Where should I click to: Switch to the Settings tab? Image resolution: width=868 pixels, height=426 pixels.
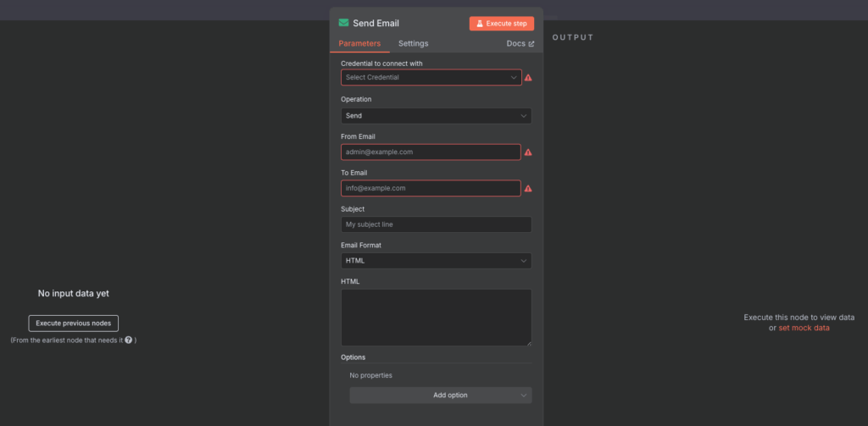click(414, 43)
